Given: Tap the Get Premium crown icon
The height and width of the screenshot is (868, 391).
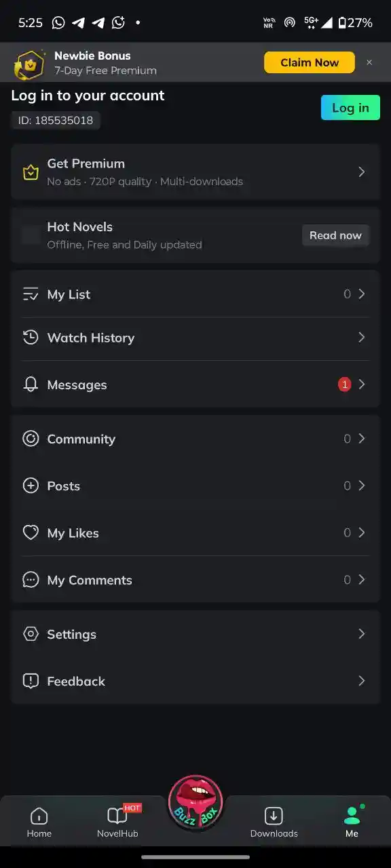Looking at the screenshot, I should click(31, 172).
